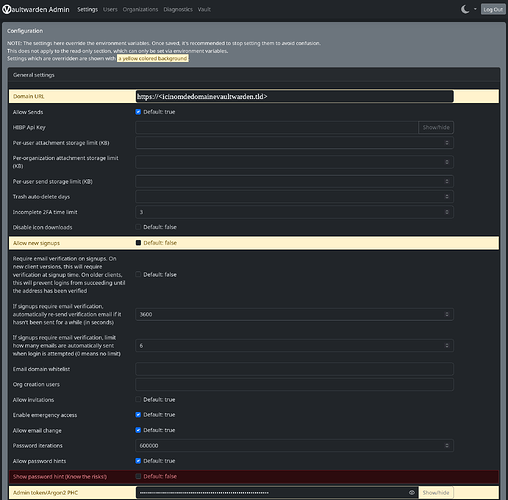Toggle the Allow invitations checkbox
Image resolution: width=508 pixels, height=500 pixels.
(138, 399)
